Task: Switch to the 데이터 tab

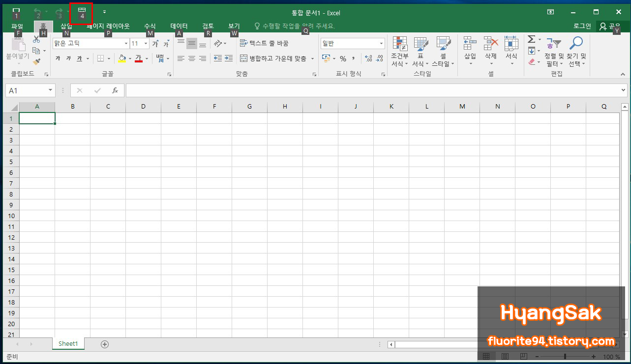Action: (179, 26)
